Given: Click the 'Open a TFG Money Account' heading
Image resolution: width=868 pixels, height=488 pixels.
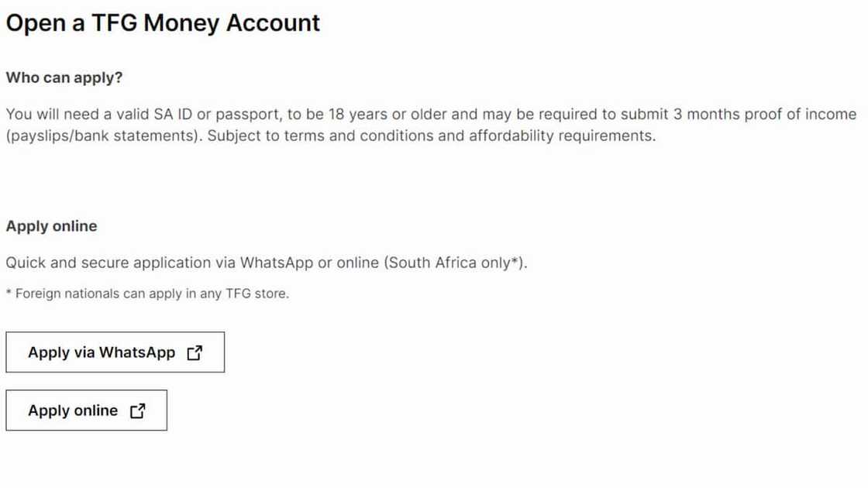Looking at the screenshot, I should [163, 23].
